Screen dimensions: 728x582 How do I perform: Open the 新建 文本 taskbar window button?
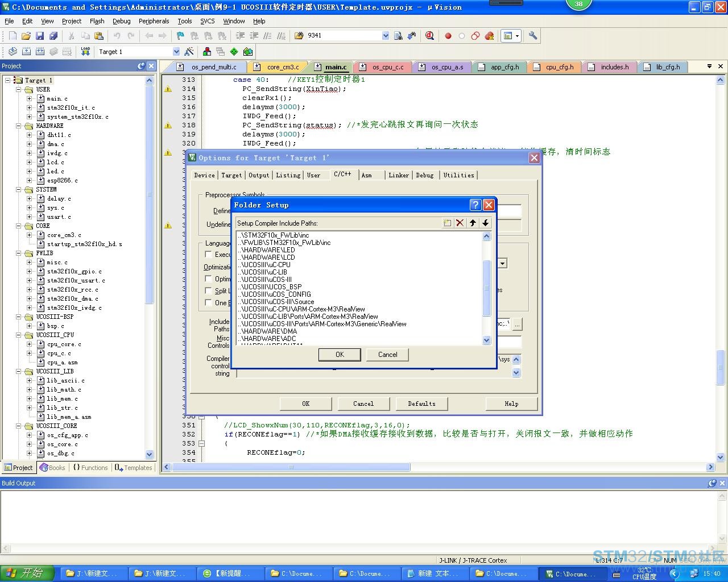tap(436, 573)
